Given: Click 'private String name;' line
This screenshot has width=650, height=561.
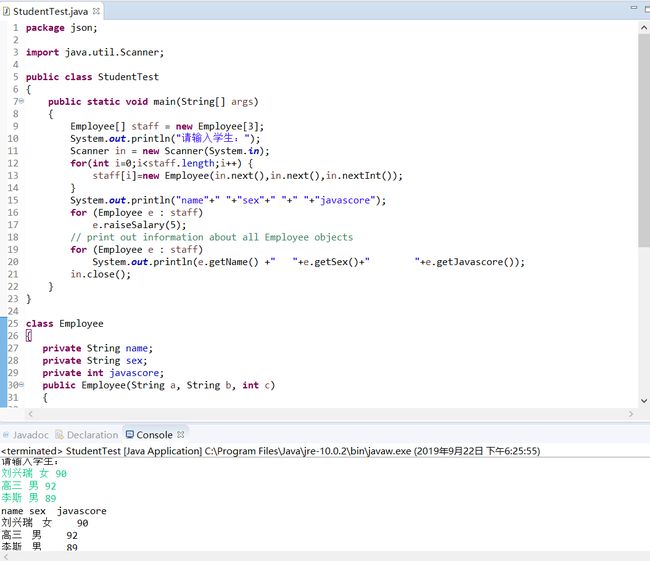Looking at the screenshot, I should [x=97, y=348].
